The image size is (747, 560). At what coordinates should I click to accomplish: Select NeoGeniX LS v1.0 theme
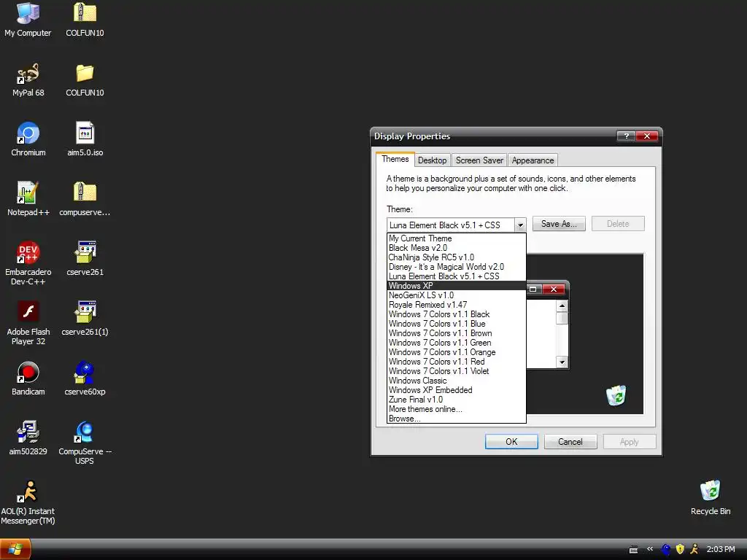pos(457,295)
